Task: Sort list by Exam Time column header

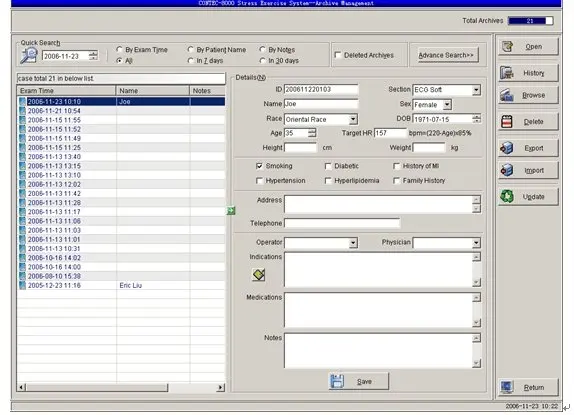Action: (66, 91)
